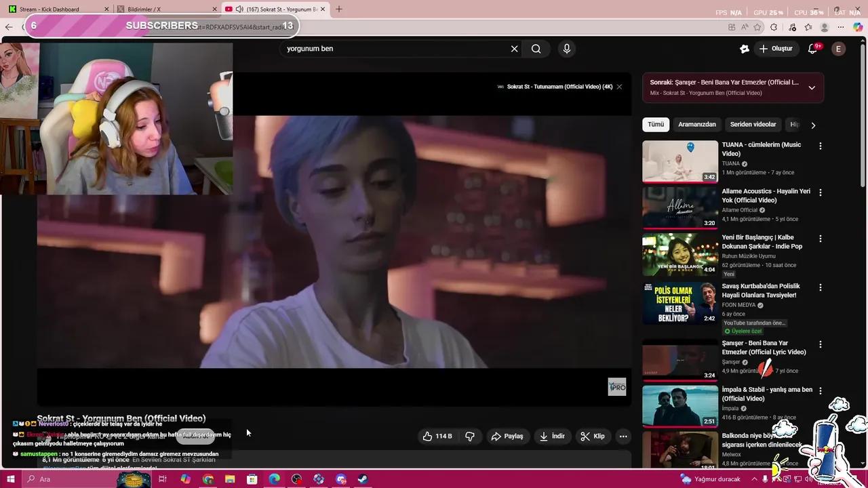Image resolution: width=868 pixels, height=488 pixels.
Task: Open YouTube notifications bell
Action: click(x=812, y=49)
